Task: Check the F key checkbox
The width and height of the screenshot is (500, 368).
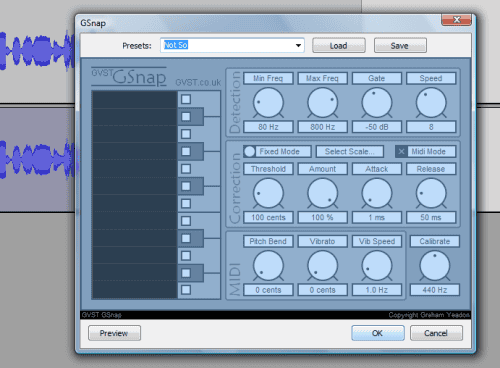Action: [x=186, y=203]
